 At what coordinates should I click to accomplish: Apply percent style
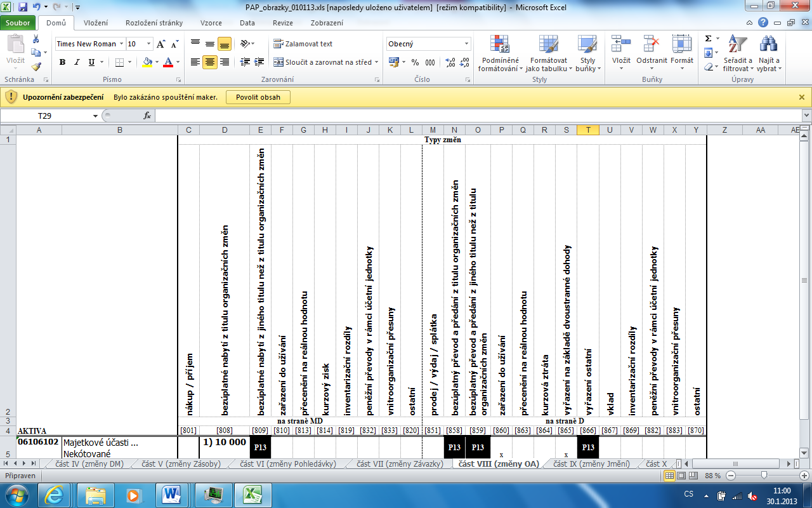(416, 62)
